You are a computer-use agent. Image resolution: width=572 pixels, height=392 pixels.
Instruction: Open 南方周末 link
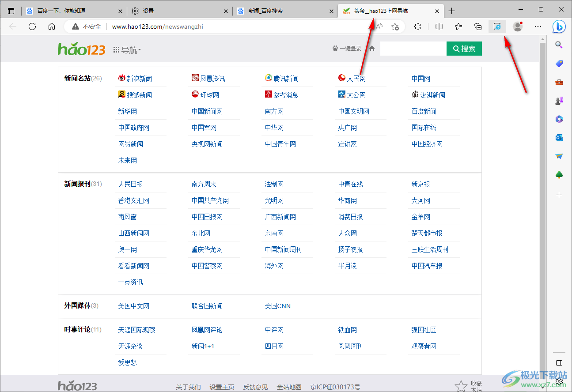[204, 184]
